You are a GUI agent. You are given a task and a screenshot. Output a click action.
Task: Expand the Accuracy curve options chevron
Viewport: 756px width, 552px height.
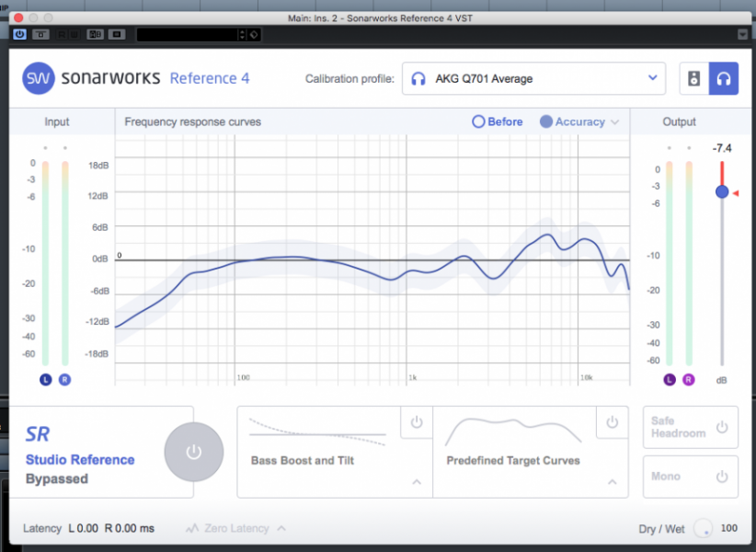point(614,122)
